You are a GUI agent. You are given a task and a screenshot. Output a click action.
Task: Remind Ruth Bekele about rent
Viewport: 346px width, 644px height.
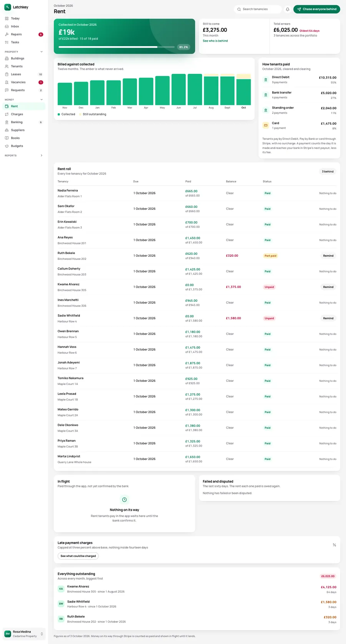tap(328, 256)
